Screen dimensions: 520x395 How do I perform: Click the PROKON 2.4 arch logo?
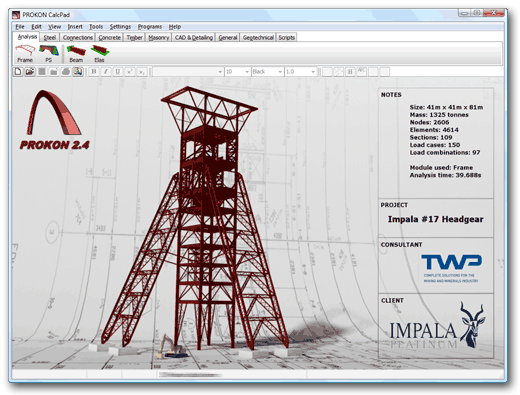click(54, 119)
